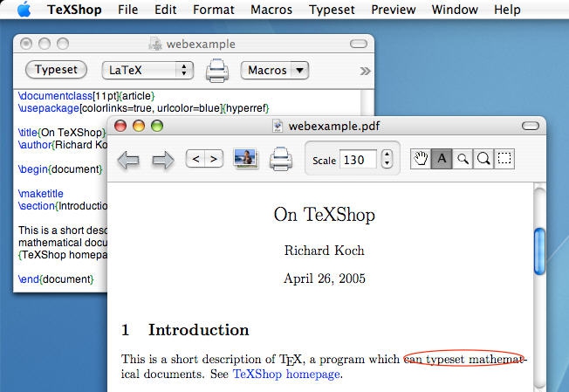Click the \maketitle line in source
The width and height of the screenshot is (569, 392).
(x=41, y=194)
